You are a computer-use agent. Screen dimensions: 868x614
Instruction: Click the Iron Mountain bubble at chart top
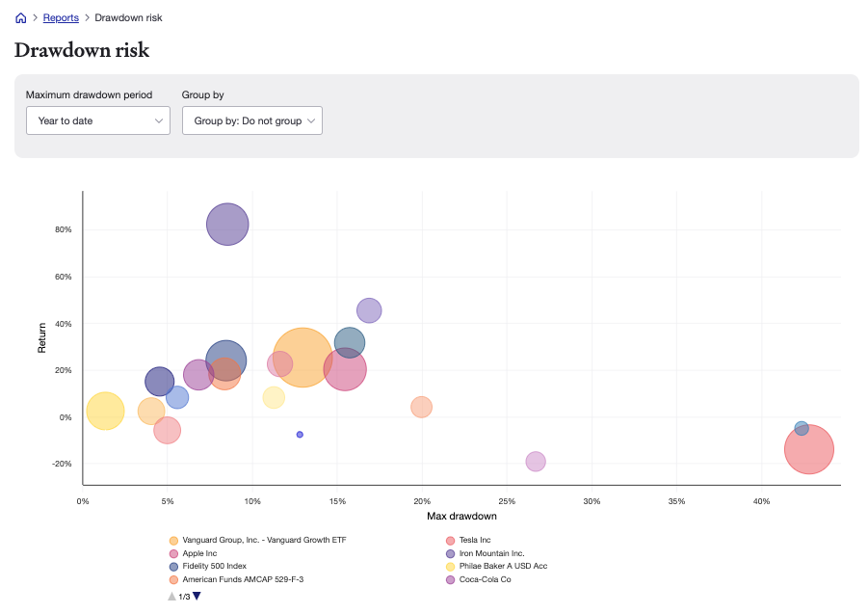pyautogui.click(x=227, y=225)
